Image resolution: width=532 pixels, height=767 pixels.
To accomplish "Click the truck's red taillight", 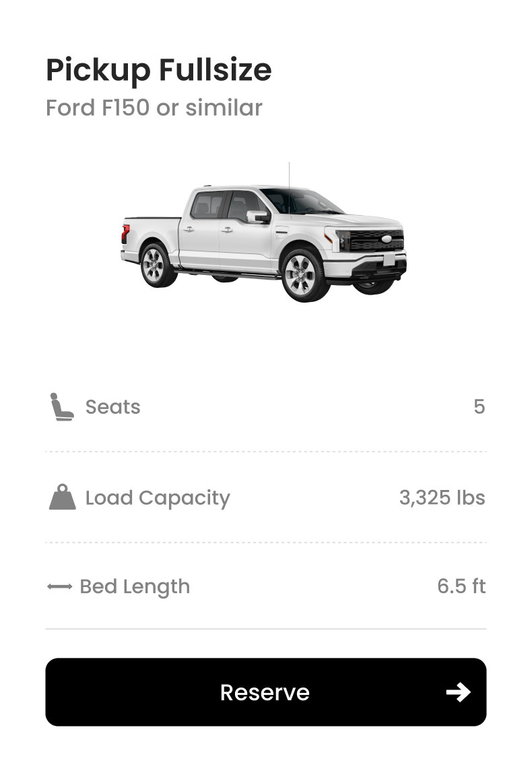I will 125,233.
